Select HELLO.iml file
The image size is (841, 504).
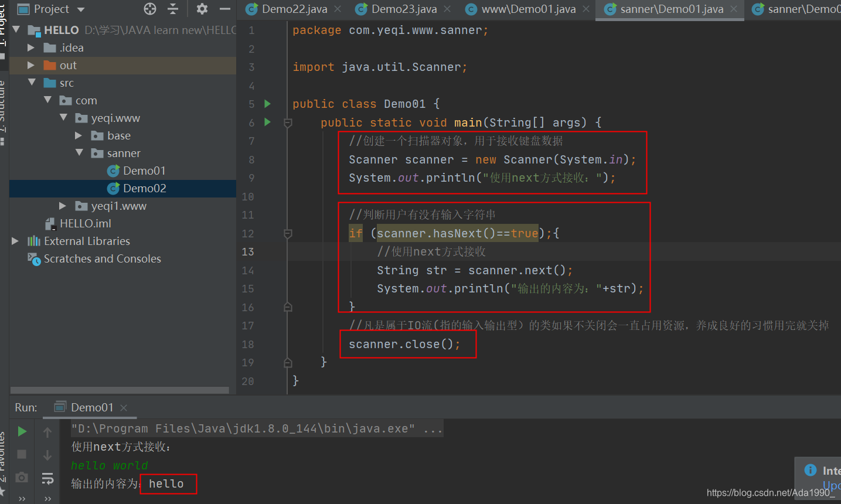tap(78, 223)
